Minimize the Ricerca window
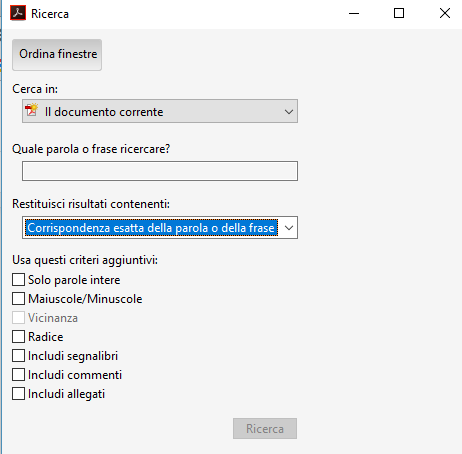 (x=354, y=14)
